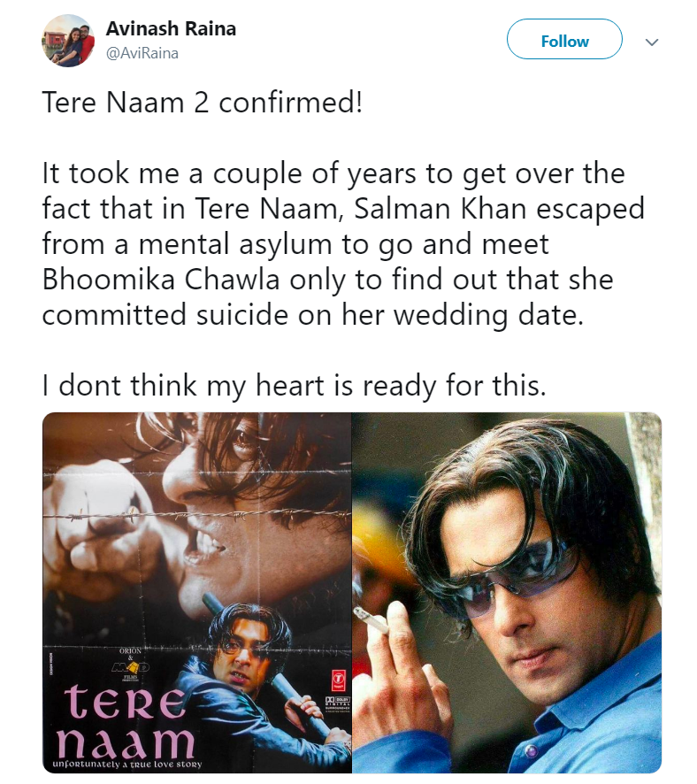Click the clenched fist on the poster
Image resolution: width=697 pixels, height=784 pixels.
pyautogui.click(x=97, y=522)
